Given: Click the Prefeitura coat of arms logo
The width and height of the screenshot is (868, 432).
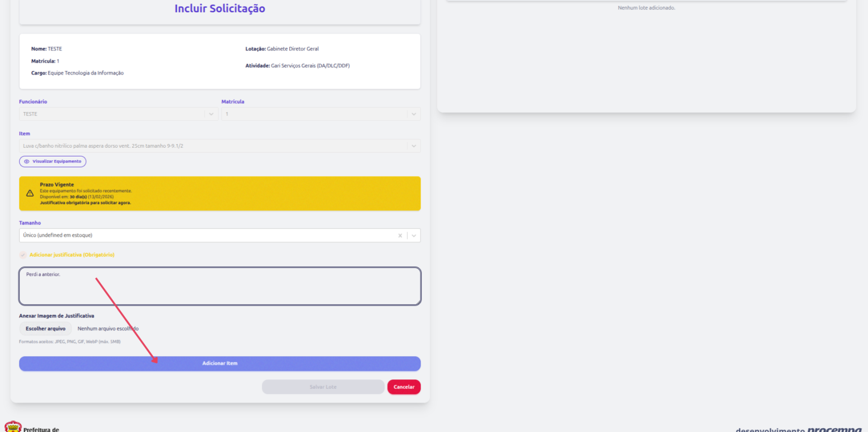Looking at the screenshot, I should (x=13, y=427).
